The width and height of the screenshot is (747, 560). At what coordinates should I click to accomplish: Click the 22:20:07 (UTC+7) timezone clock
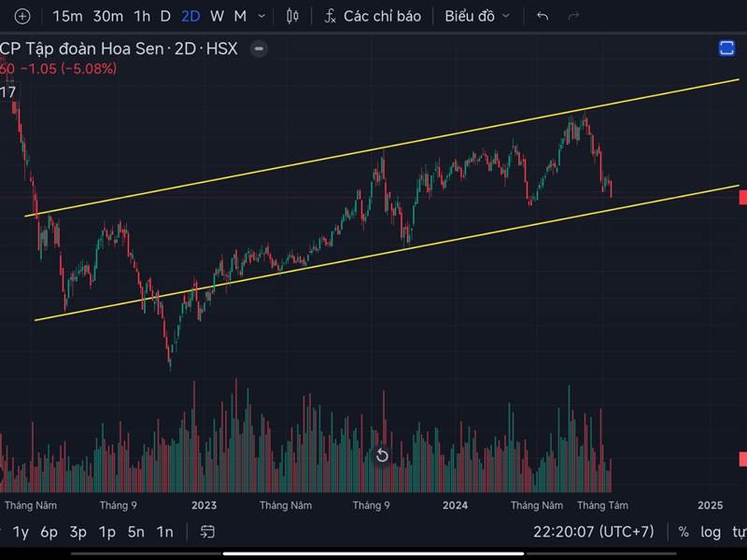[x=594, y=532]
